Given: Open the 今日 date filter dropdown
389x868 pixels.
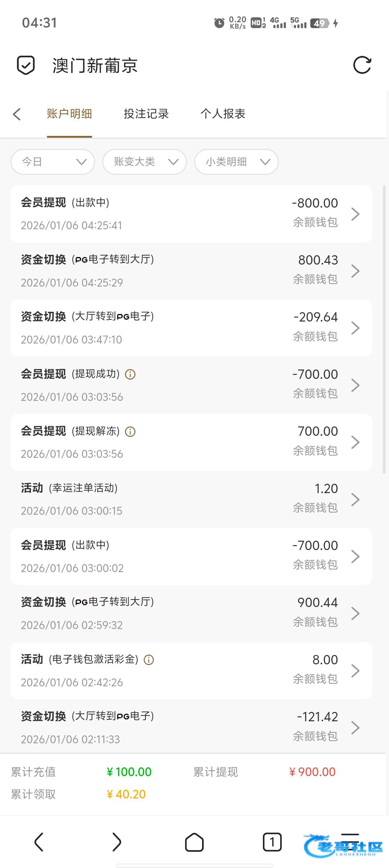Looking at the screenshot, I should point(53,162).
